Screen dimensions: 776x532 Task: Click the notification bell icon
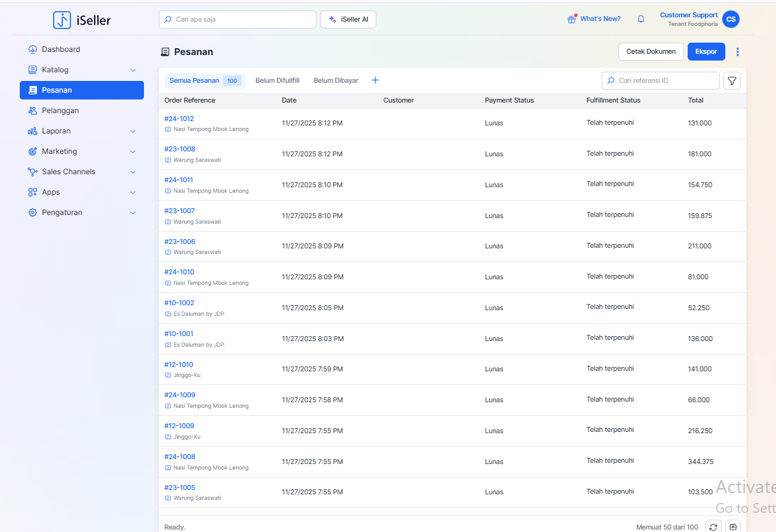(x=641, y=19)
